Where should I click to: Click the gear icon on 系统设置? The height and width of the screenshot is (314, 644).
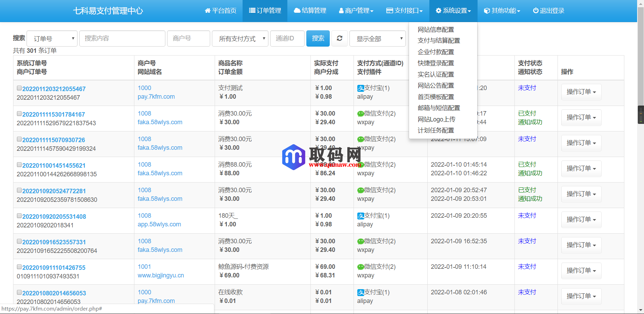(x=438, y=11)
